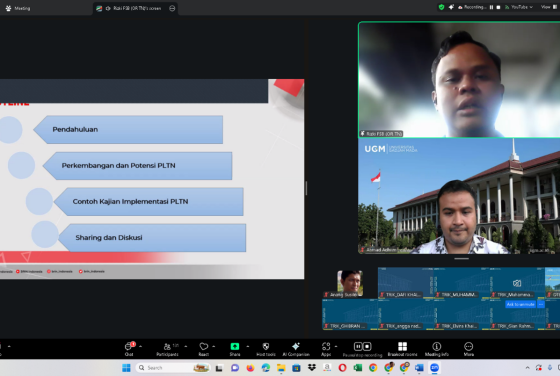This screenshot has height=376, width=560.
Task: Pause the recording from top bar
Action: pyautogui.click(x=491, y=7)
